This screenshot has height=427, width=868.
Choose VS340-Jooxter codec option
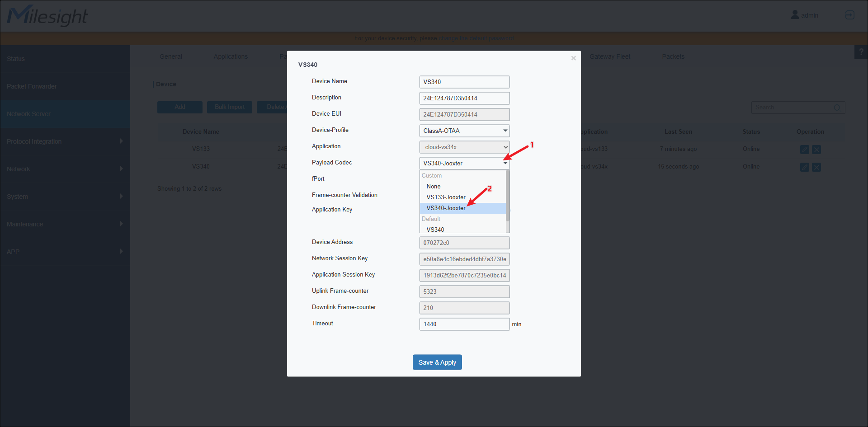coord(463,208)
